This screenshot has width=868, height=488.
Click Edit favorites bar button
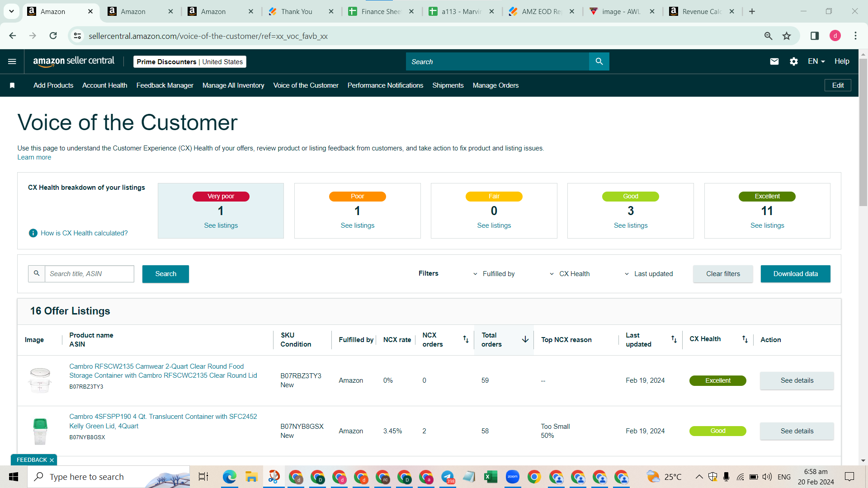[x=838, y=85]
